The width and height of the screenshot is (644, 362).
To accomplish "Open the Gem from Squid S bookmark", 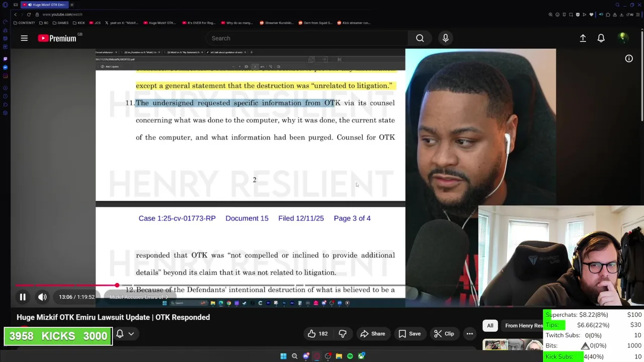I will pyautogui.click(x=315, y=23).
